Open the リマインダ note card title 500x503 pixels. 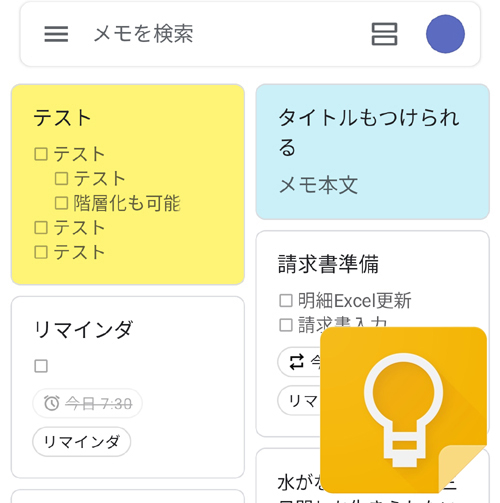coord(83,329)
